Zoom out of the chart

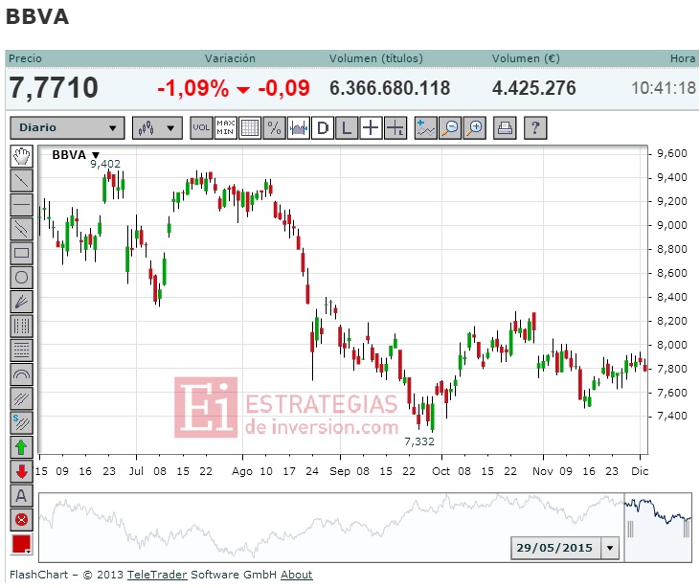coord(450,128)
